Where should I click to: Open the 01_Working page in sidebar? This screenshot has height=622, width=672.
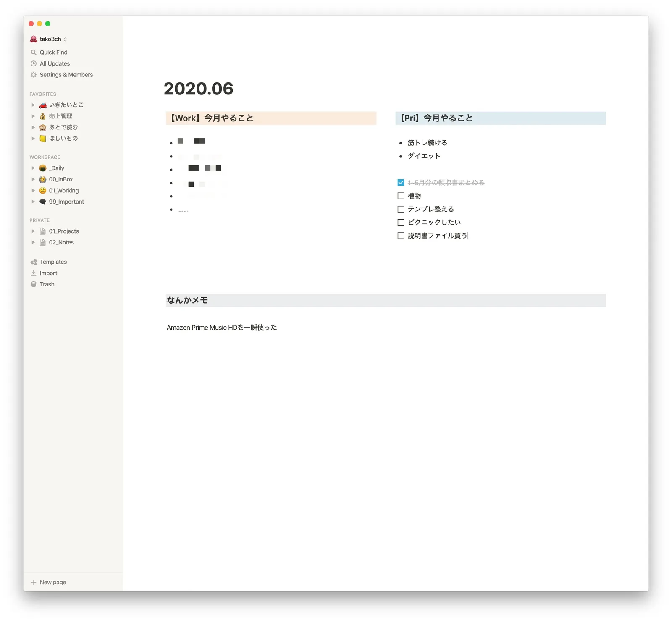[63, 191]
